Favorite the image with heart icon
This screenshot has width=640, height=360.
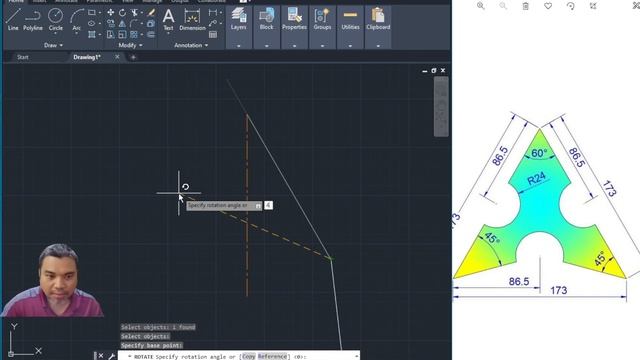tap(548, 6)
